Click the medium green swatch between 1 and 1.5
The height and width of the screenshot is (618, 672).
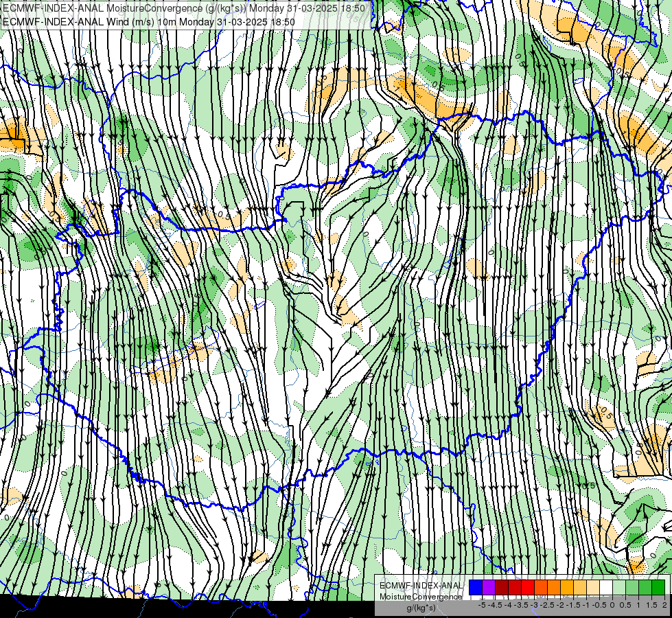pyautogui.click(x=645, y=588)
